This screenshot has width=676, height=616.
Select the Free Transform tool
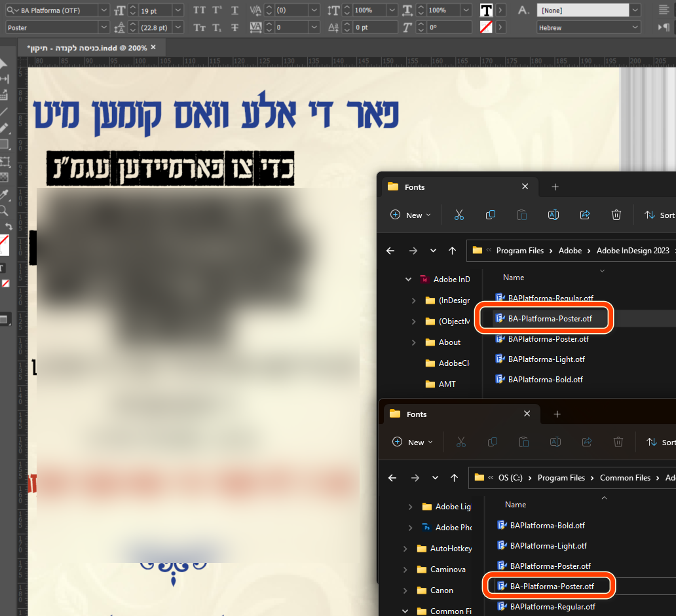point(5,162)
